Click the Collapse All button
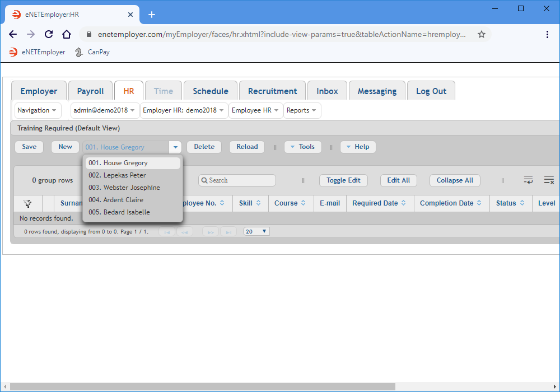 (x=455, y=180)
